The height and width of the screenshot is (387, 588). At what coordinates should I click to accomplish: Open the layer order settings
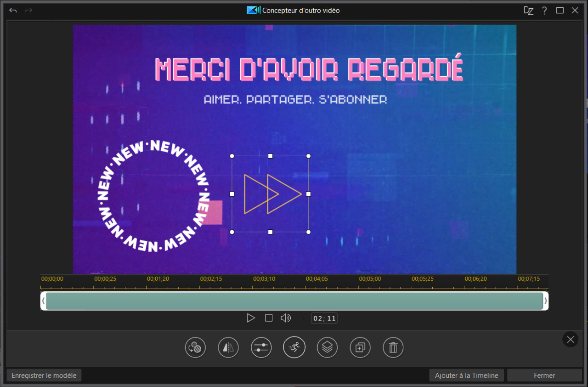(x=327, y=347)
